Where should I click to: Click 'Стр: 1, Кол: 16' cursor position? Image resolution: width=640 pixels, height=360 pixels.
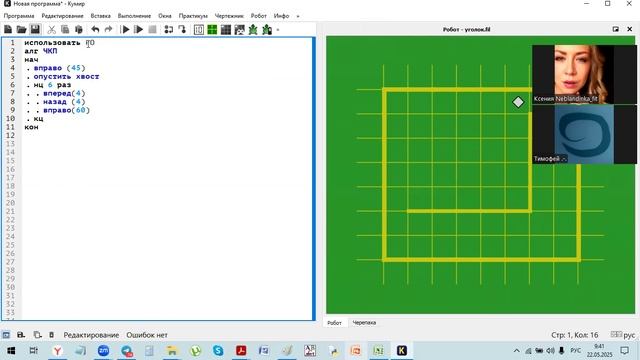coord(575,335)
